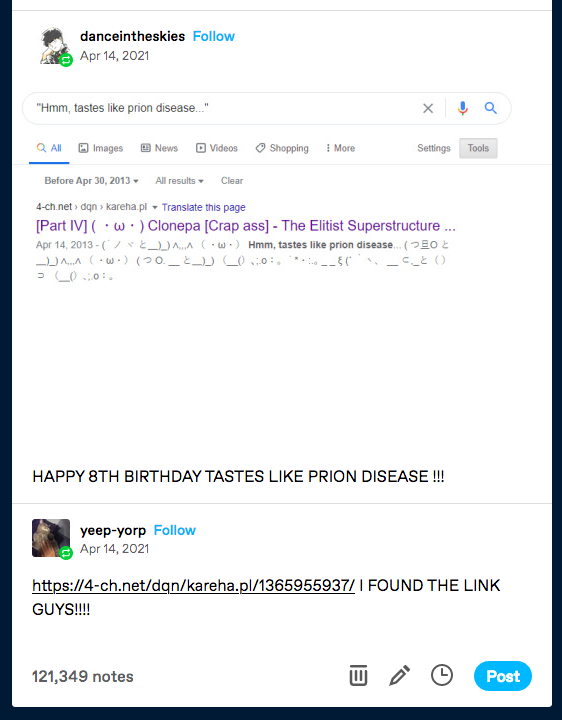Open the 4-ch.net kareha.pl link

[193, 585]
